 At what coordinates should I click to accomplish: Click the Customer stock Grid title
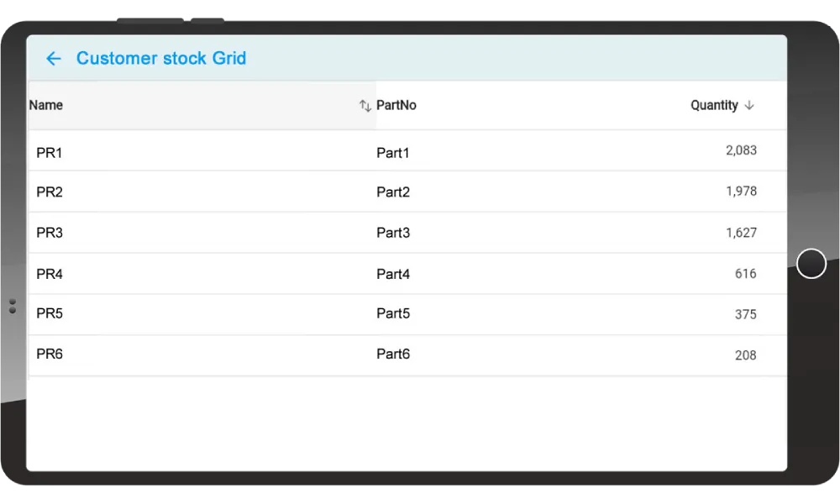click(161, 58)
